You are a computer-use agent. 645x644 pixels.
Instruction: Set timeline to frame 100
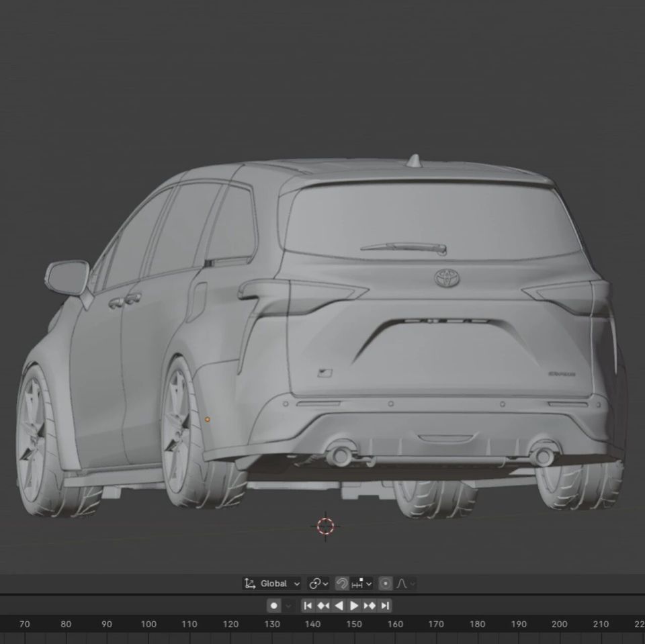[x=148, y=625]
